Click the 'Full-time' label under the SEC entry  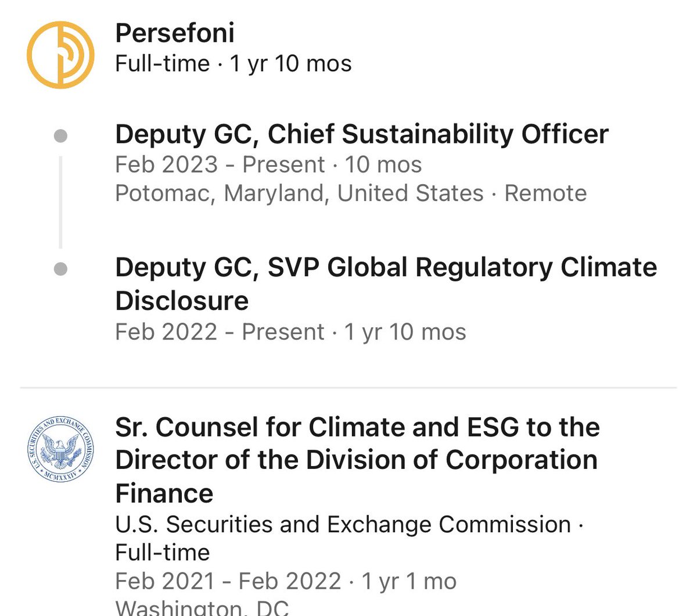click(163, 551)
